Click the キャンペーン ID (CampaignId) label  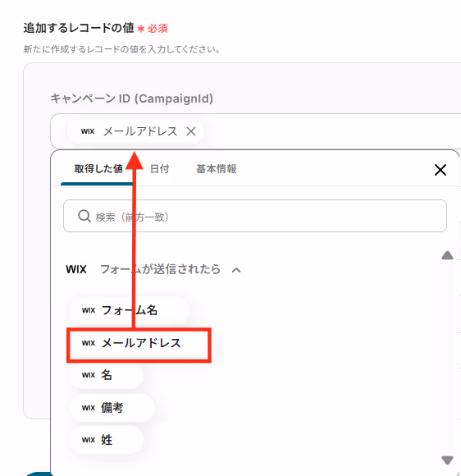(x=132, y=98)
